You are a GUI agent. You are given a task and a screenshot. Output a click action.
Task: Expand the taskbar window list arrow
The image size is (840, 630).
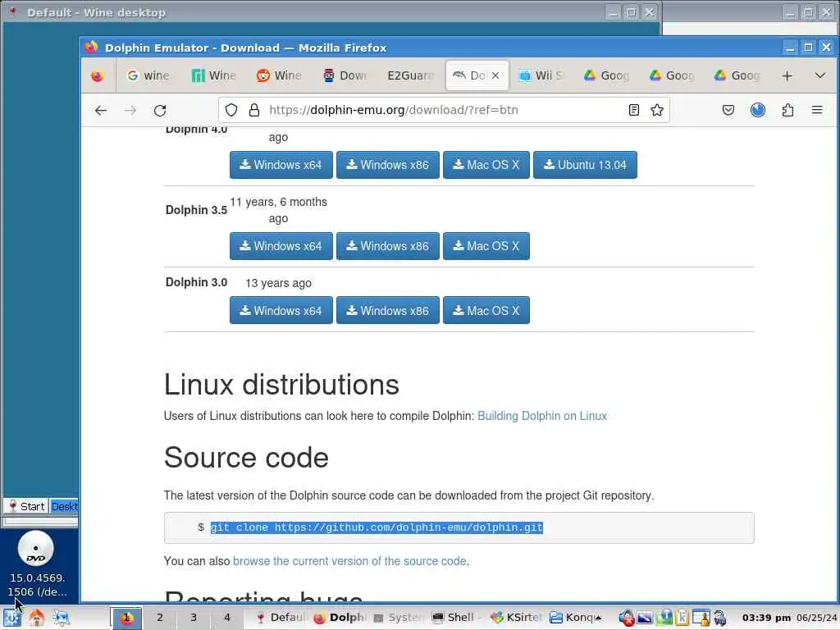pyautogui.click(x=598, y=618)
